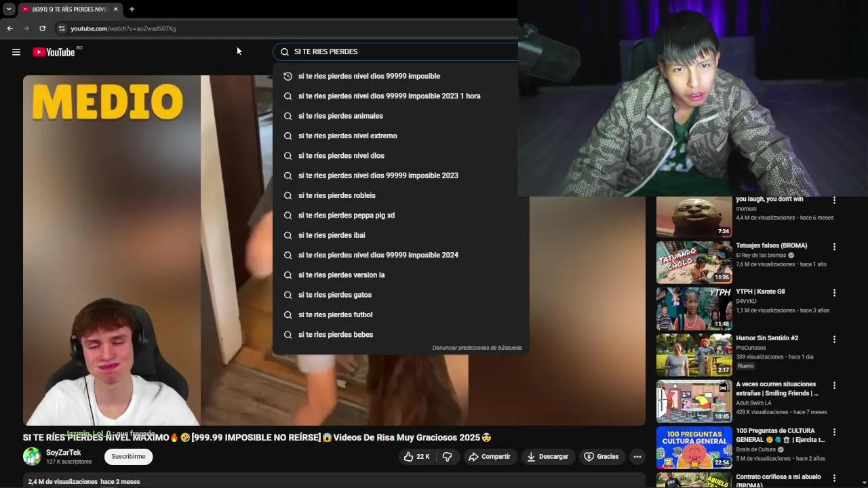868x488 pixels.
Task: Open options menu for '100 Preguntas de CULTURA GENERAL'
Action: click(834, 432)
